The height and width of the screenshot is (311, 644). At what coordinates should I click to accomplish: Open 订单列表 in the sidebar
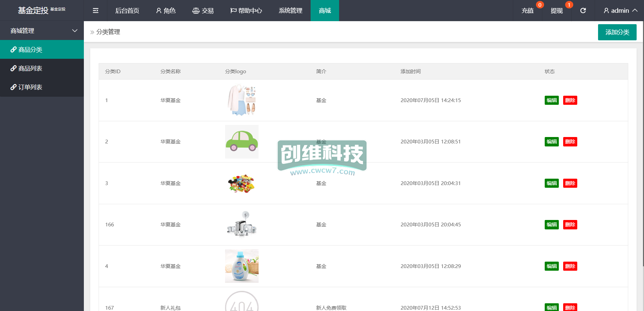30,87
